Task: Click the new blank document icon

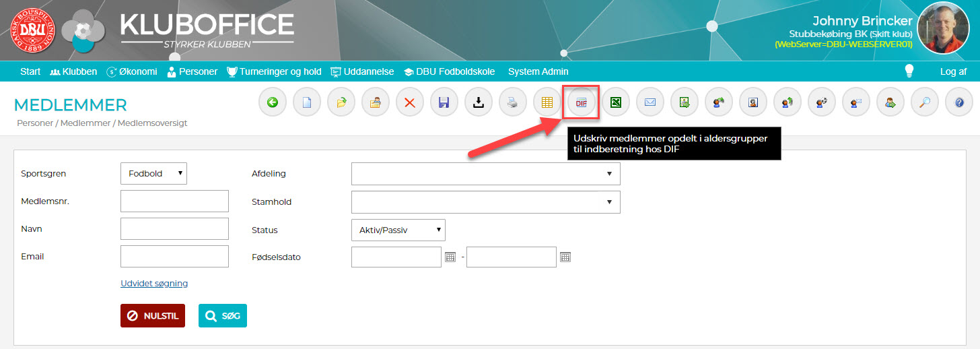Action: click(x=307, y=103)
